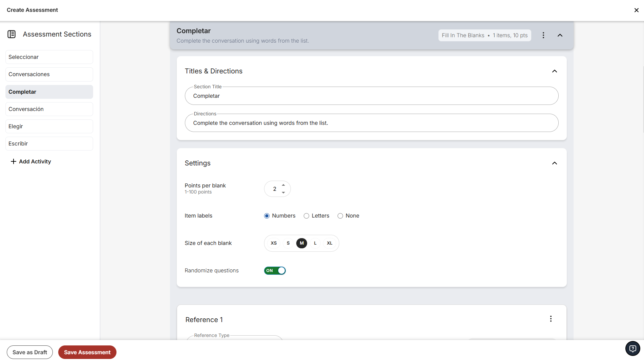Increase points per blank value
The height and width of the screenshot is (362, 644).
pyautogui.click(x=283, y=185)
